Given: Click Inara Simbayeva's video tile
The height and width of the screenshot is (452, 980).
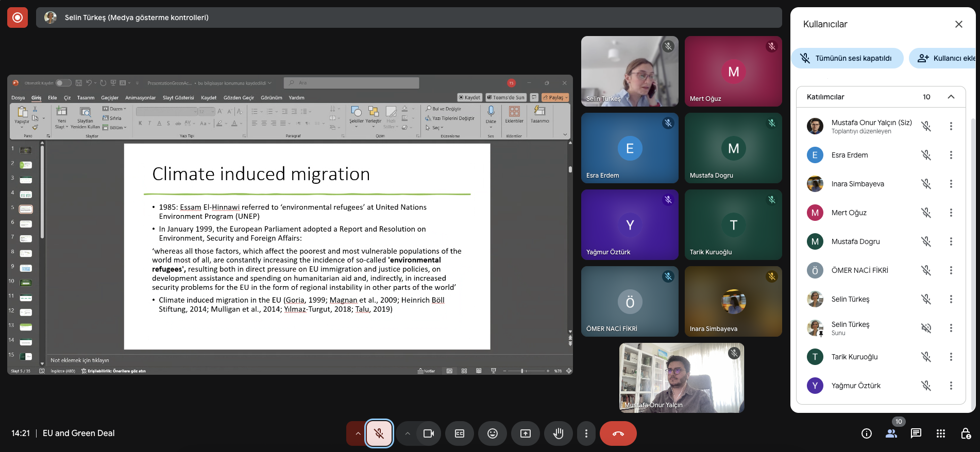Looking at the screenshot, I should tap(733, 301).
